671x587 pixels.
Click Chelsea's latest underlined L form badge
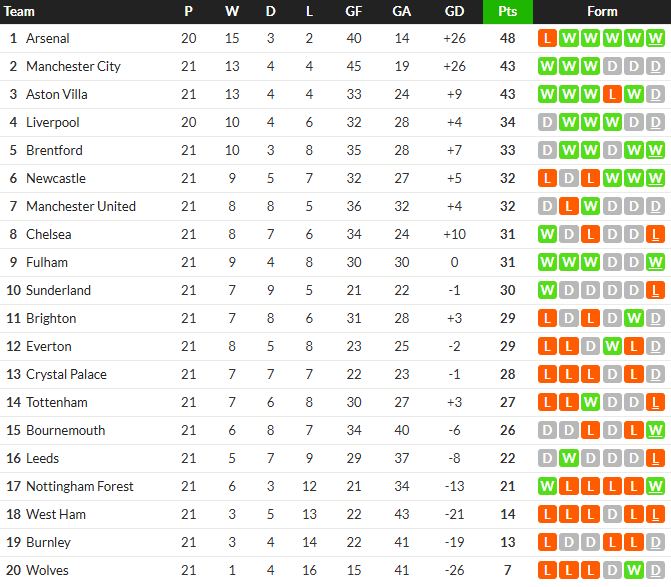click(655, 234)
